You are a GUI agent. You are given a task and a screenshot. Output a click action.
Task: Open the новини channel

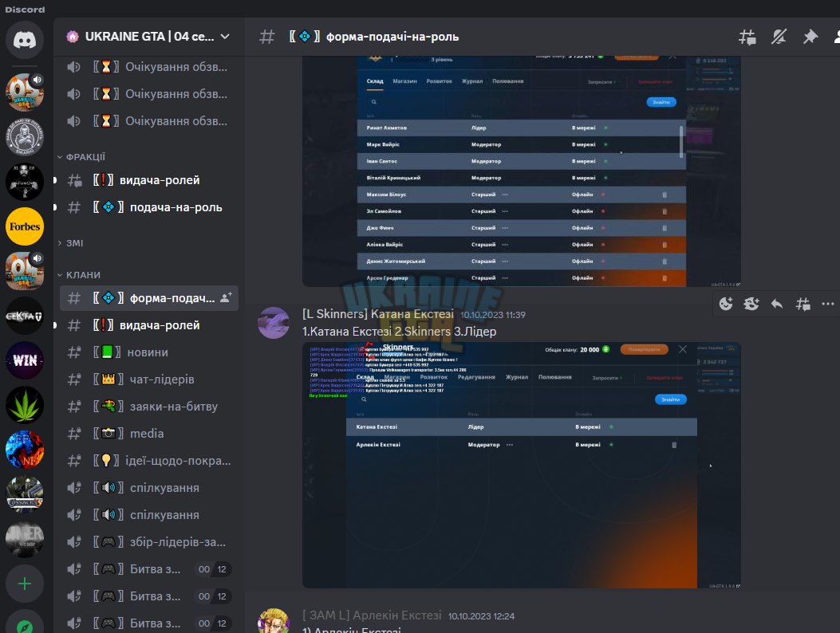pos(149,352)
